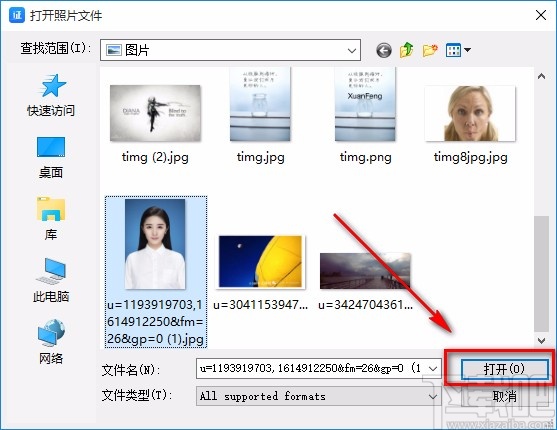Open 库 in the sidebar

click(x=51, y=219)
